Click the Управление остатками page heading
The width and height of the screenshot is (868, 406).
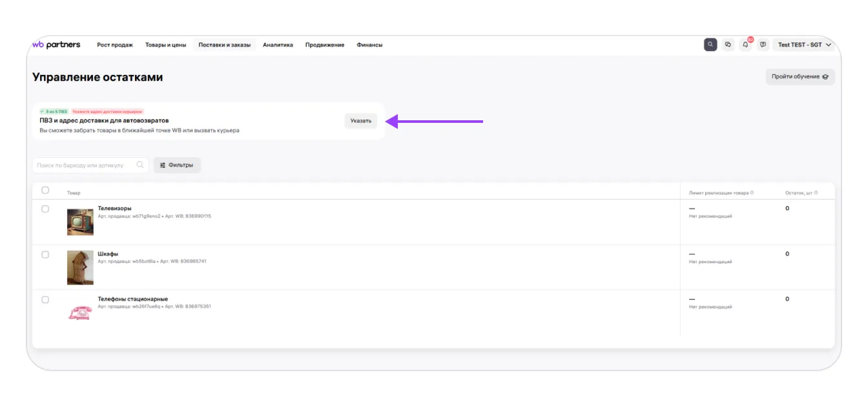[98, 77]
